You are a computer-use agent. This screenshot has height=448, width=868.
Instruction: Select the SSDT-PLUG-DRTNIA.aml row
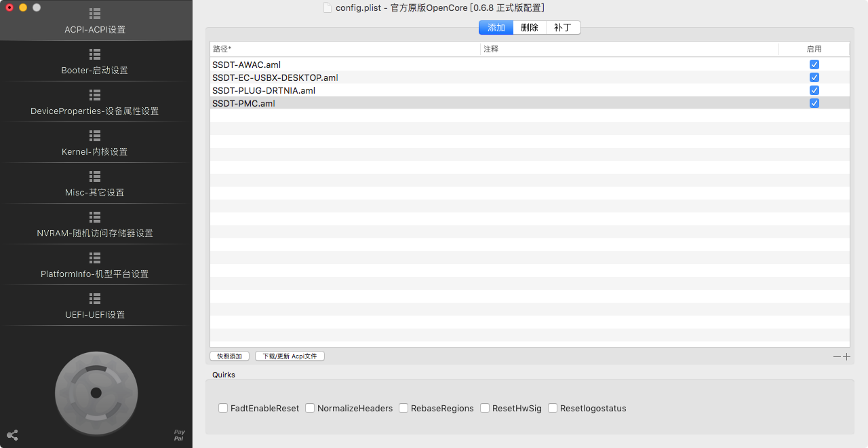click(x=530, y=90)
